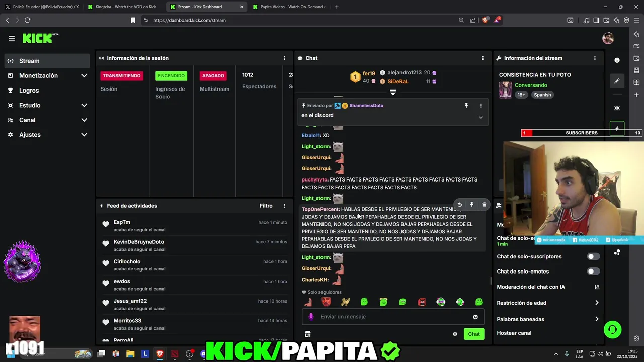Image resolution: width=644 pixels, height=362 pixels.
Task: Open the pinned message three-dot options
Action: click(481, 106)
